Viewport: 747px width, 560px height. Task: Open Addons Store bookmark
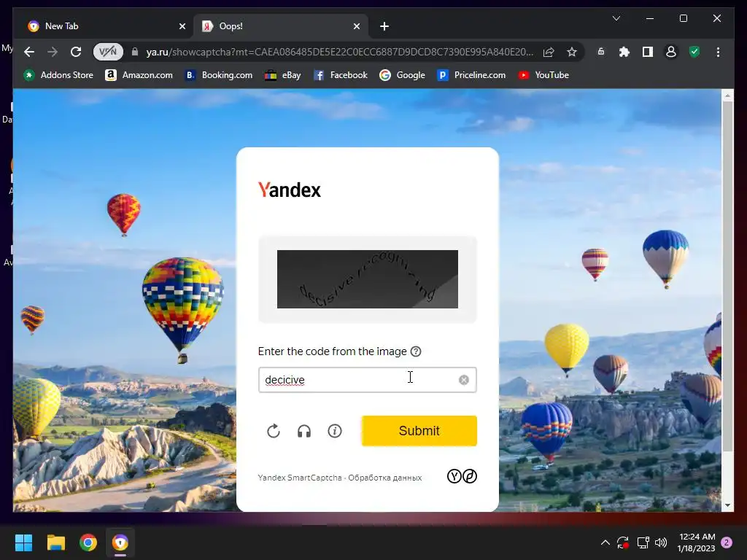click(x=58, y=75)
